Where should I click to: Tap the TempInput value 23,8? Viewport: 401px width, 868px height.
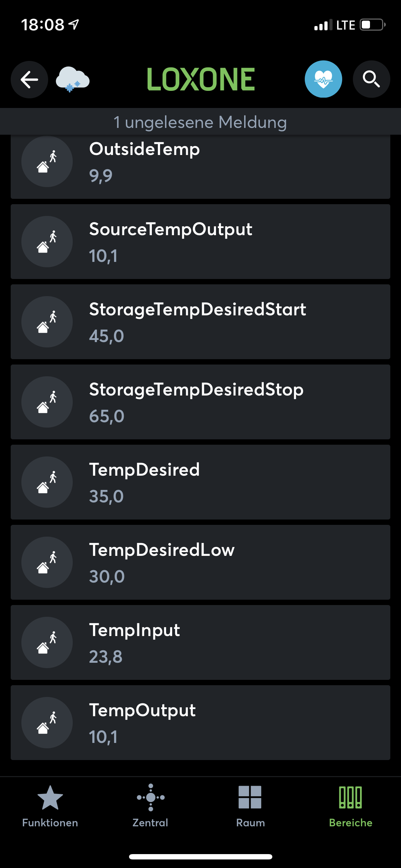click(106, 657)
